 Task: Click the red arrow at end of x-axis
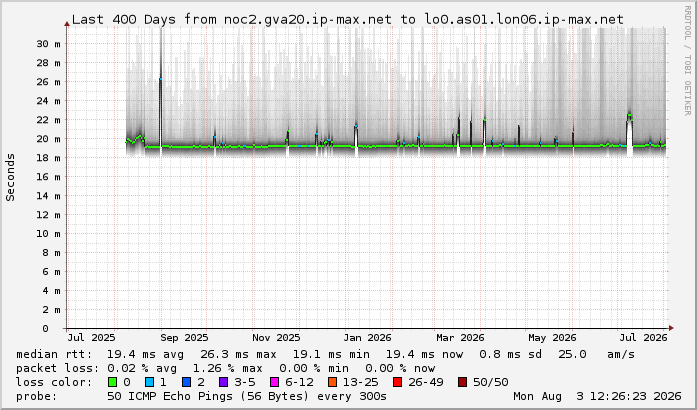(x=671, y=328)
